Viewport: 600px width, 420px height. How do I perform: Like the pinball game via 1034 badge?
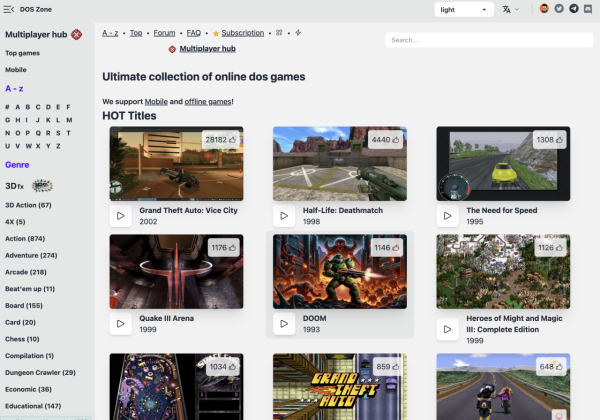click(223, 367)
